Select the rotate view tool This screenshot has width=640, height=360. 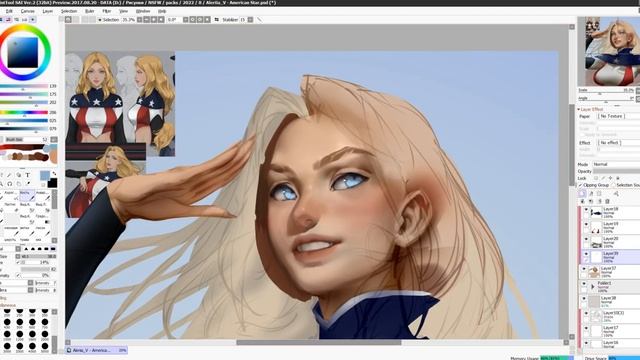pyautogui.click(x=10, y=184)
